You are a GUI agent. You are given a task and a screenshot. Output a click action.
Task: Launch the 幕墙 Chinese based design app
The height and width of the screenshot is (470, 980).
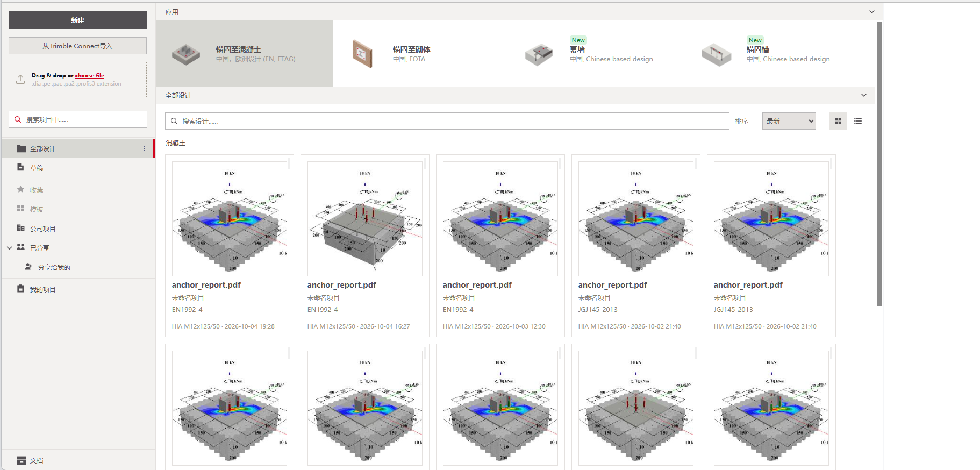pyautogui.click(x=598, y=54)
